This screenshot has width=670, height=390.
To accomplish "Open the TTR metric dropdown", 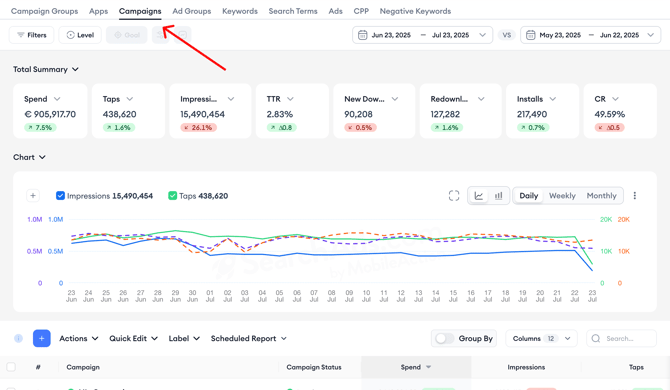I will pos(290,99).
